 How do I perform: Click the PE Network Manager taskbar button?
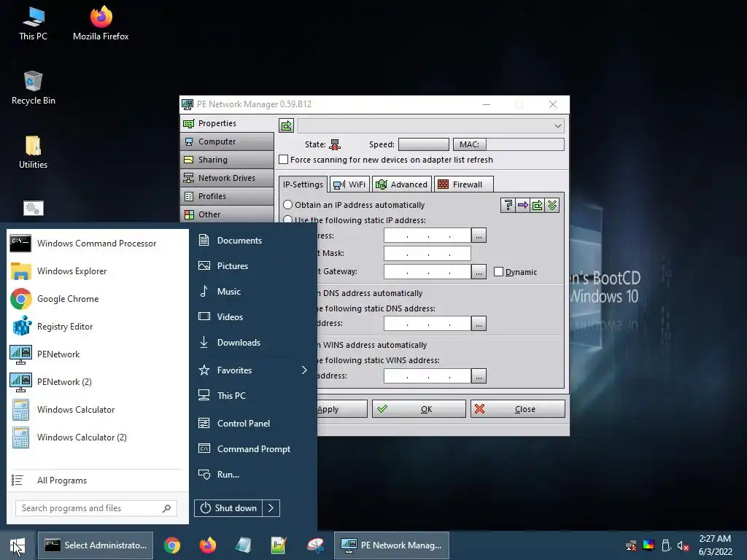[392, 545]
